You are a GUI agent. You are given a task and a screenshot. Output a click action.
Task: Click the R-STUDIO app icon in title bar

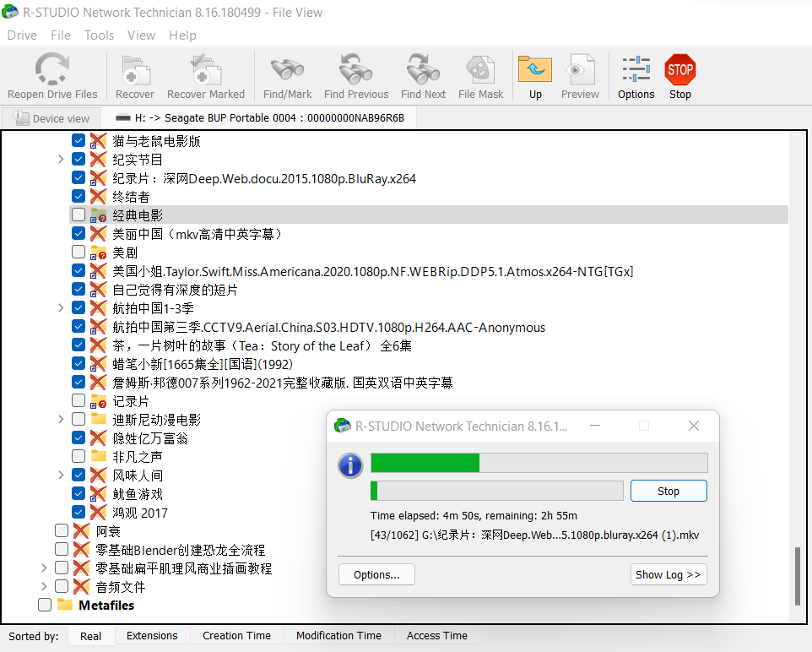(x=10, y=12)
